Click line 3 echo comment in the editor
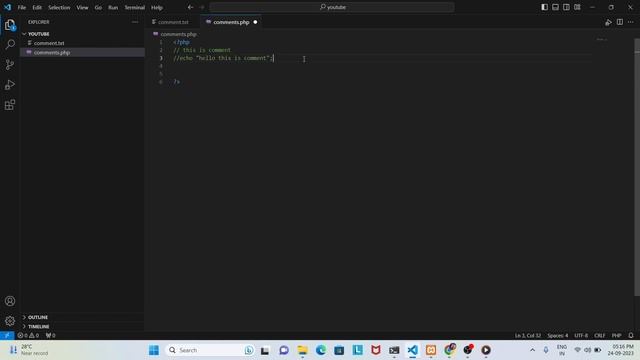640x360 pixels. point(223,58)
